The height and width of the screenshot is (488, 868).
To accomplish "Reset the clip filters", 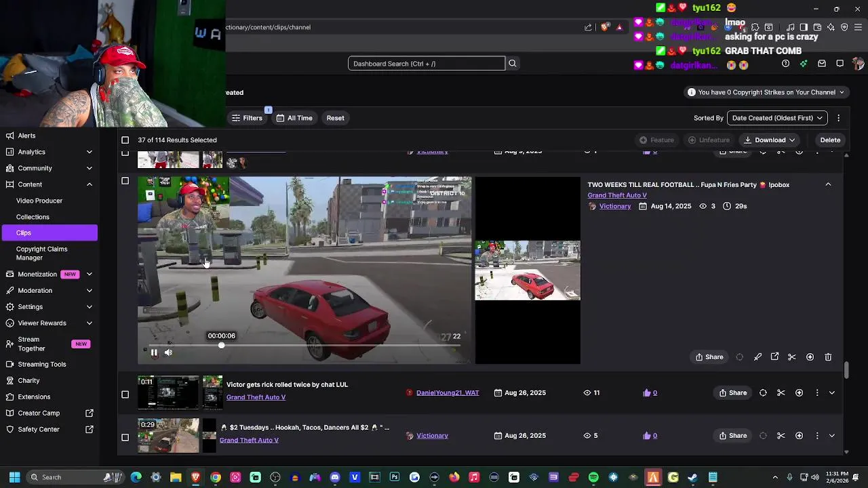I will (x=335, y=118).
